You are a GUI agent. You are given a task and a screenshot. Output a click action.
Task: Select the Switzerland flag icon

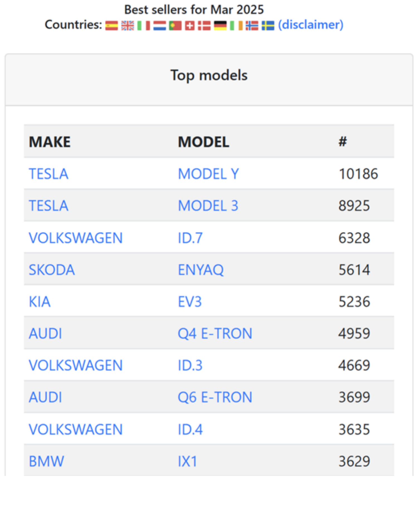click(x=190, y=26)
